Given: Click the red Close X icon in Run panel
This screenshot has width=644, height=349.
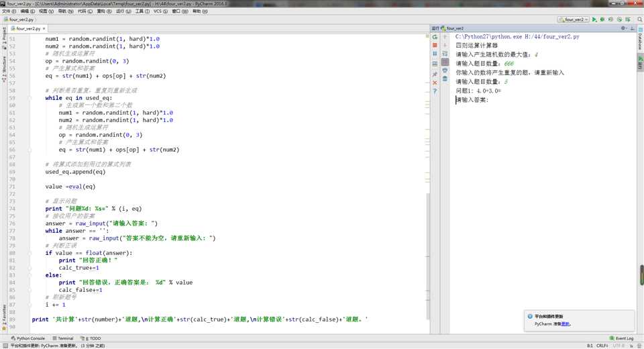Looking at the screenshot, I should [x=435, y=83].
